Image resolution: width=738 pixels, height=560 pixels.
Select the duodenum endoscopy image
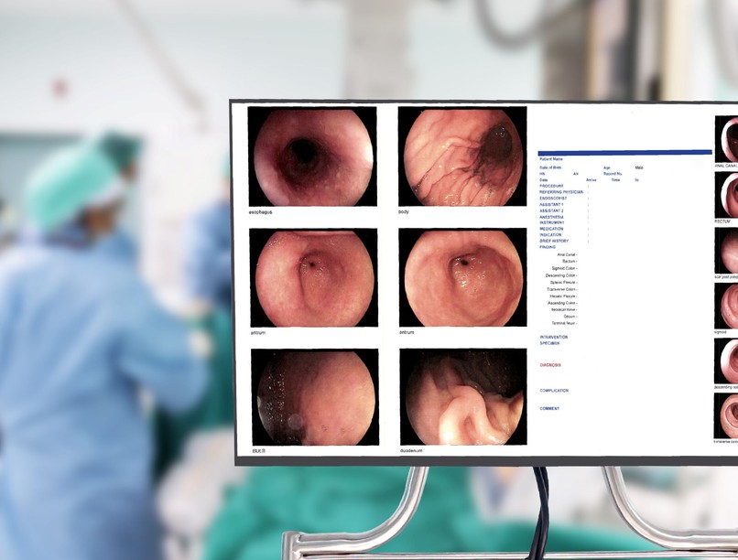[x=461, y=396]
